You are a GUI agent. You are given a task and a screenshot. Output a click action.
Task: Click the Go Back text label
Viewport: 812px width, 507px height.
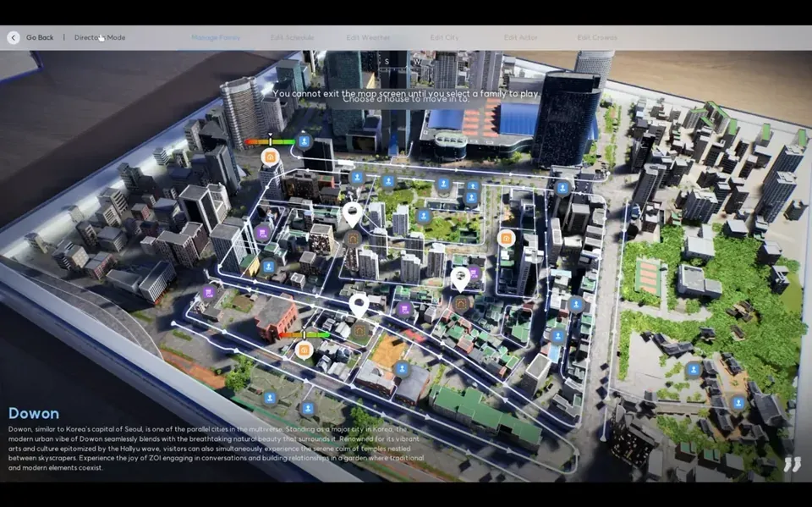pyautogui.click(x=40, y=37)
